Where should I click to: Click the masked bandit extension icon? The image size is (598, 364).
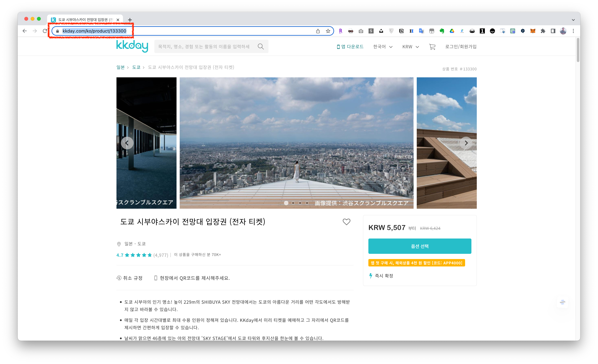coord(351,31)
